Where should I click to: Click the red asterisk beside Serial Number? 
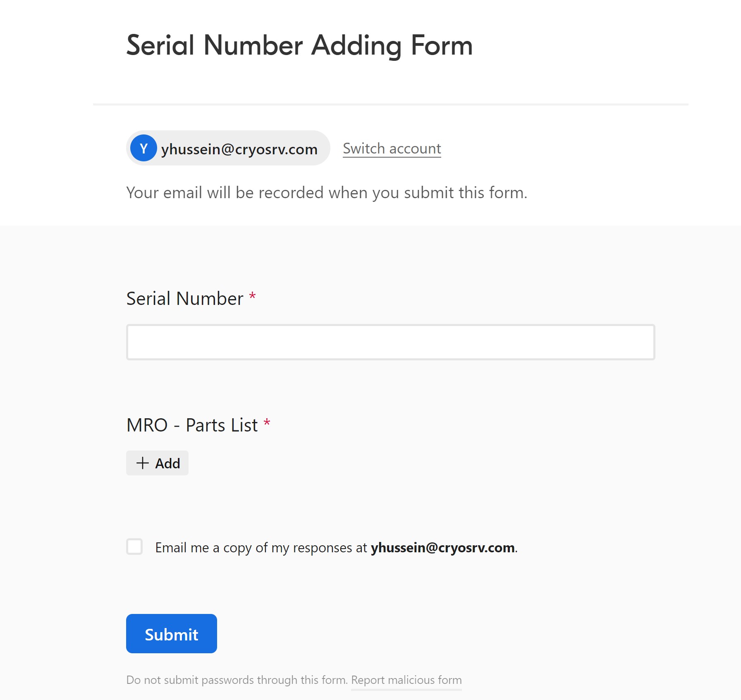point(252,297)
